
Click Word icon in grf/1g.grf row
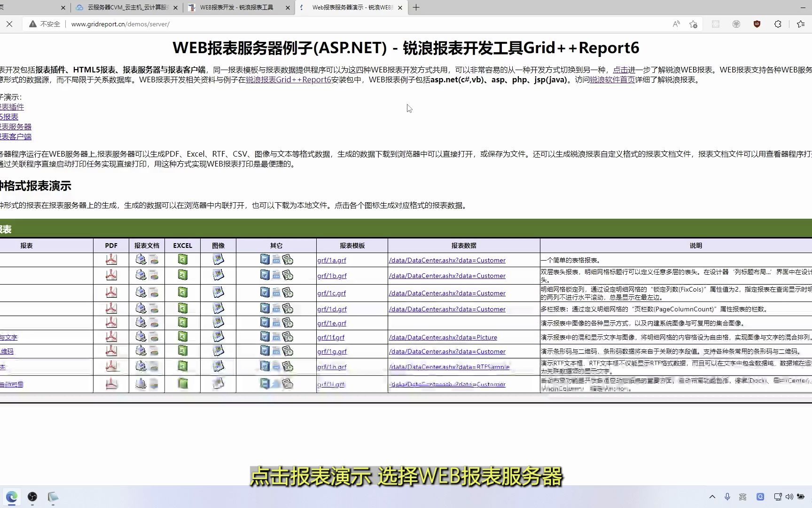[265, 351]
